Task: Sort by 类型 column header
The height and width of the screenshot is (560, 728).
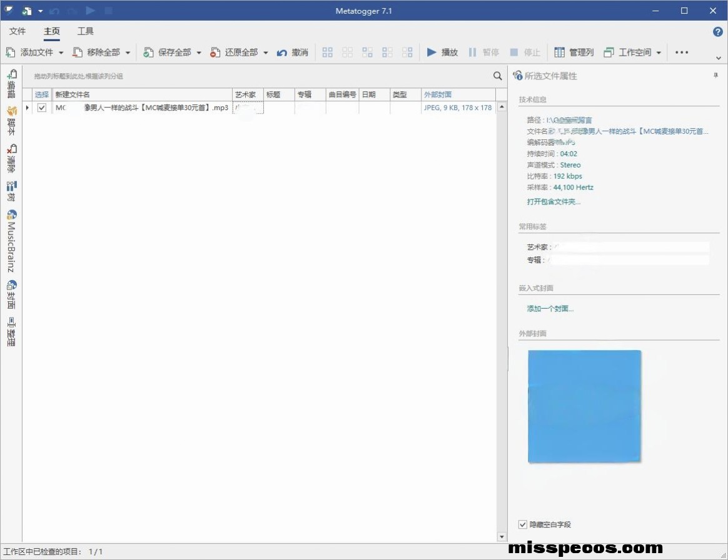Action: (x=405, y=94)
